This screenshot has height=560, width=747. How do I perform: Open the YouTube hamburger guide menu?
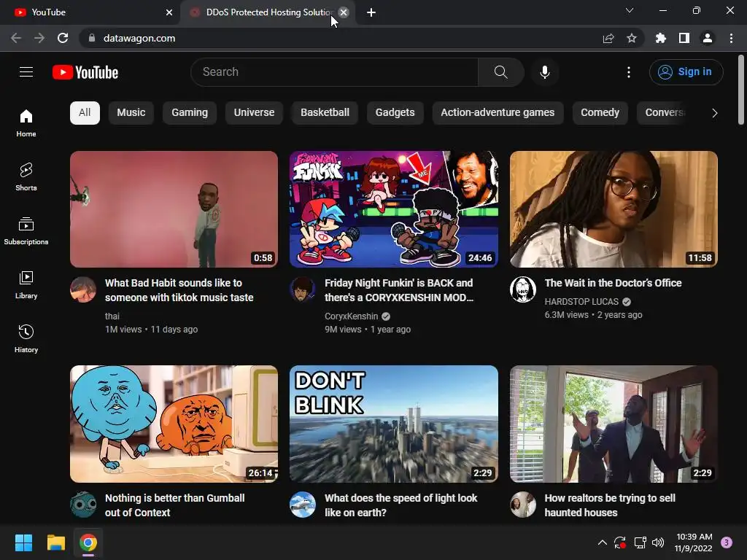pyautogui.click(x=26, y=72)
